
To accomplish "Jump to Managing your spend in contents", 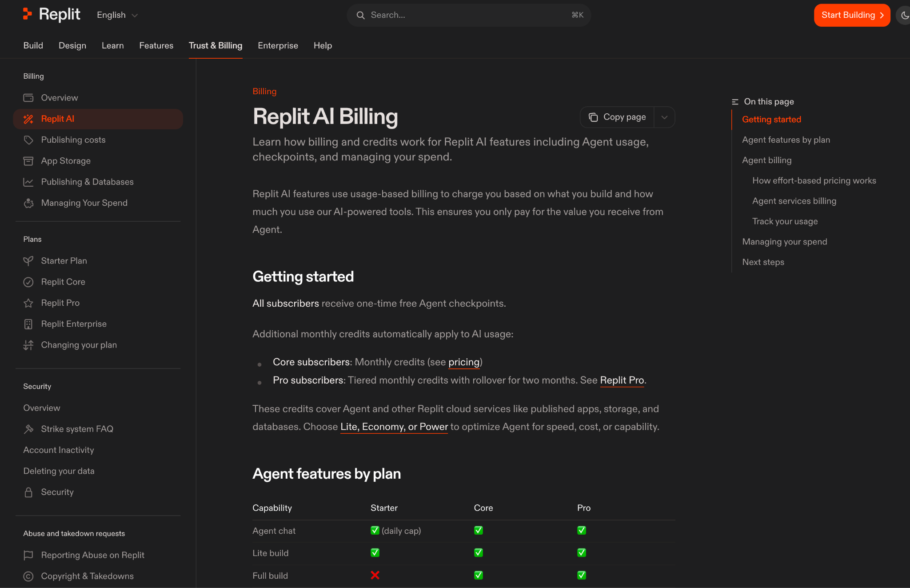I will pos(784,242).
